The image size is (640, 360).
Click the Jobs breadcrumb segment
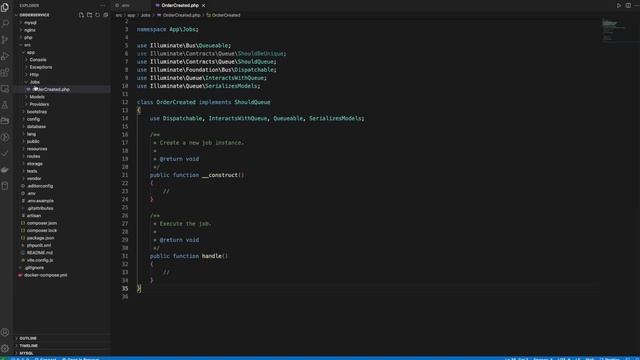tap(145, 15)
